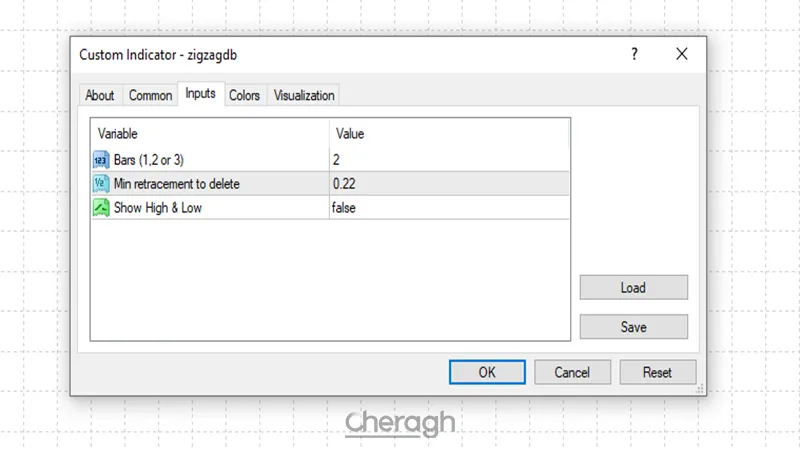Toggle the Show High & Low false value
Image resolution: width=800 pixels, height=450 pixels.
click(448, 208)
